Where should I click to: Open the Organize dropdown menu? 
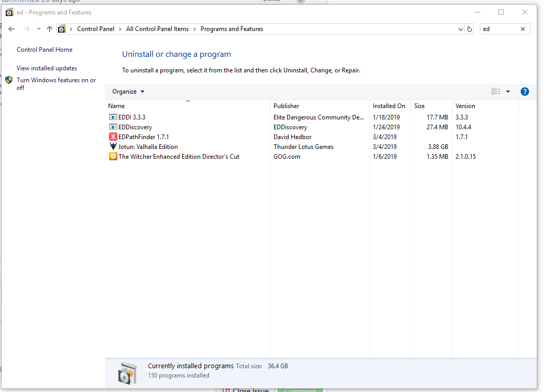128,92
